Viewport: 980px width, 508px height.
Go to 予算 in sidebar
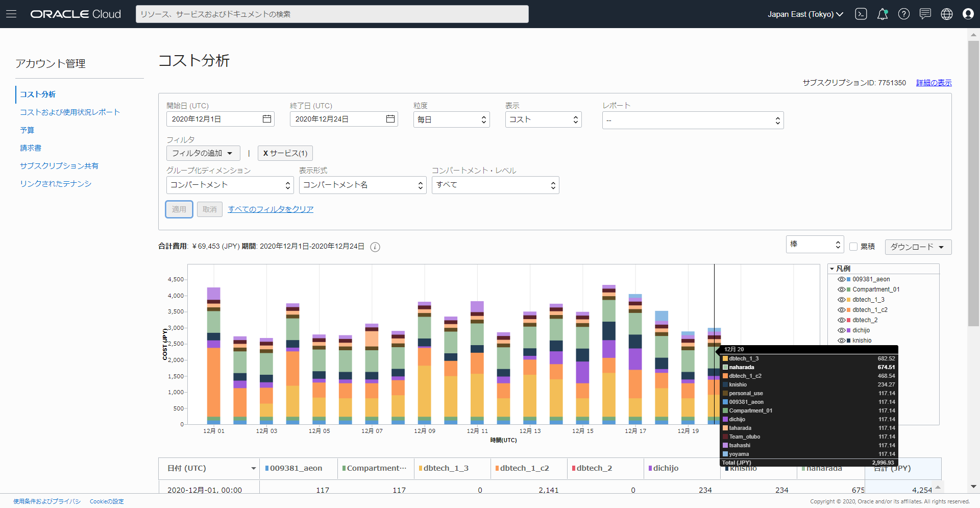pos(27,130)
